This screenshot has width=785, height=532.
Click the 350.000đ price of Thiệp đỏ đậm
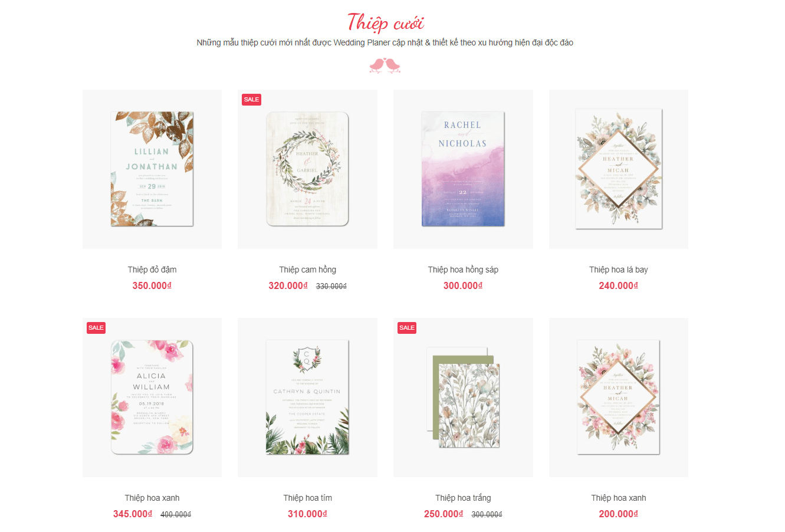pyautogui.click(x=152, y=285)
